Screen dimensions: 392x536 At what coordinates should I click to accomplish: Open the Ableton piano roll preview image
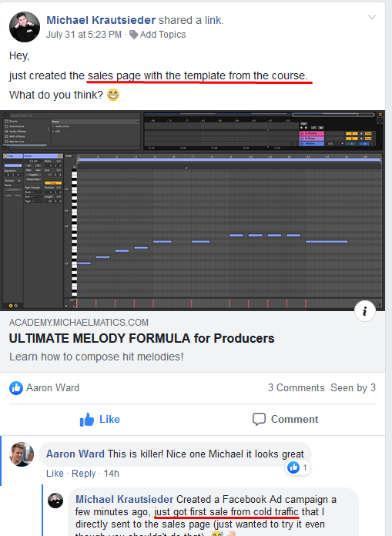pyautogui.click(x=193, y=210)
